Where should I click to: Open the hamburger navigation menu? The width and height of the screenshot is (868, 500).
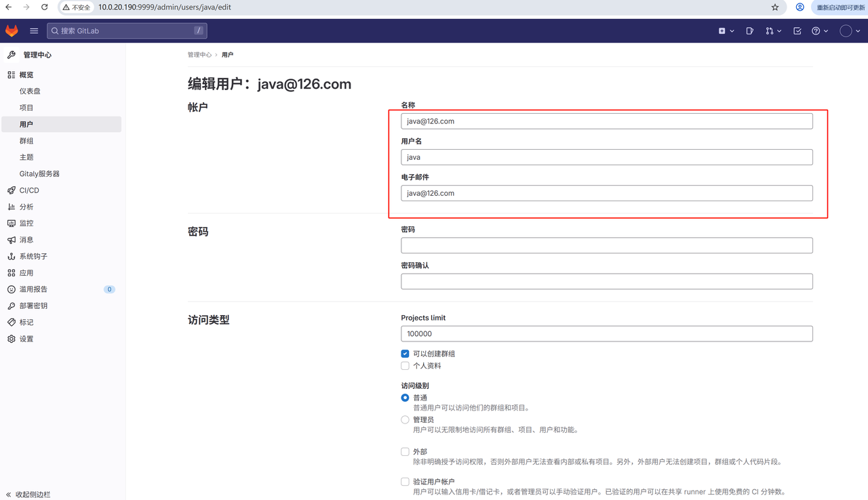coord(34,30)
